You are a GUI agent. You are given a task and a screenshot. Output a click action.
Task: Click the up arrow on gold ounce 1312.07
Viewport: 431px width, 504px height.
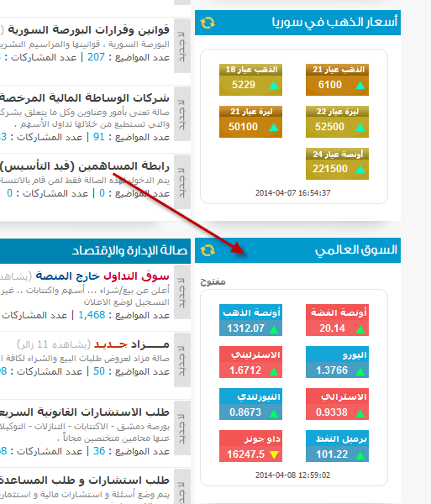click(x=274, y=329)
